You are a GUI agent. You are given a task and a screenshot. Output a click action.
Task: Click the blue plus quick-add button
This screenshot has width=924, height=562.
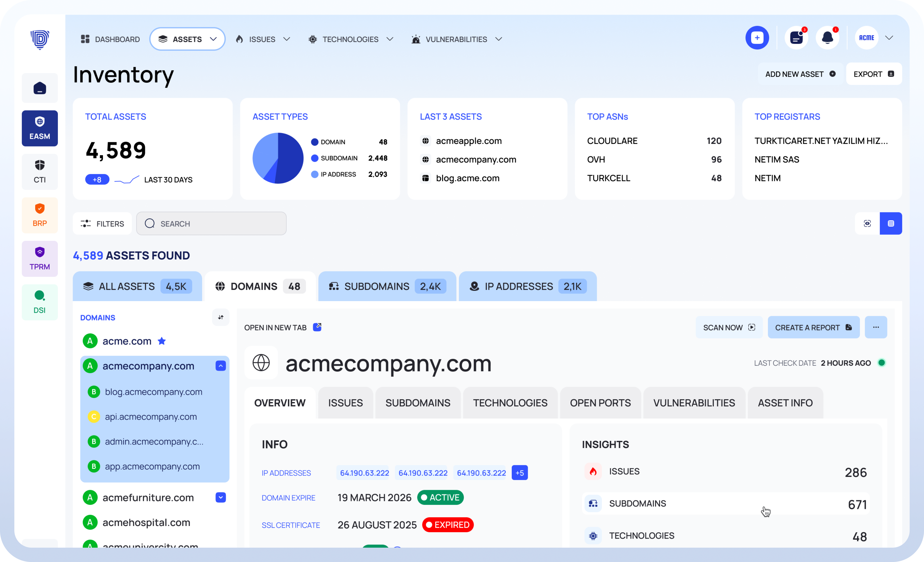click(x=757, y=38)
